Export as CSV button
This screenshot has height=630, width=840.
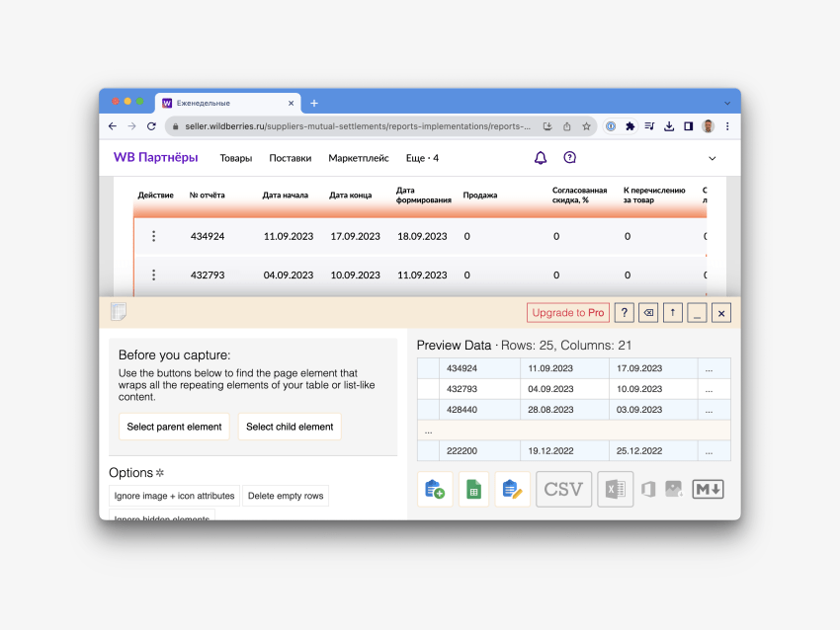point(563,489)
